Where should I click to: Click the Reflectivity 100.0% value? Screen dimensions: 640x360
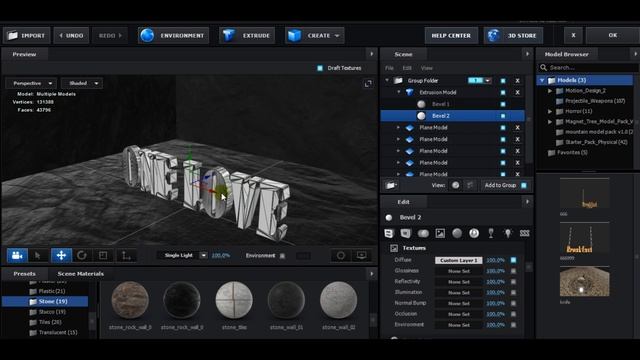495,282
